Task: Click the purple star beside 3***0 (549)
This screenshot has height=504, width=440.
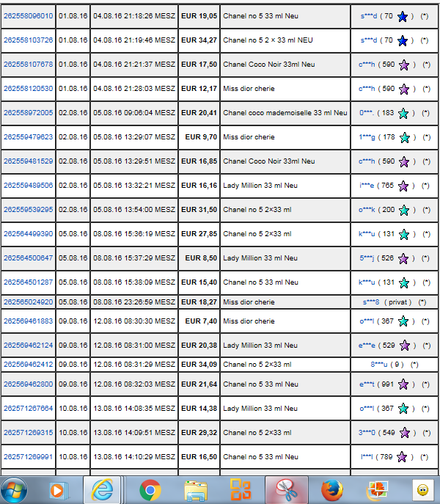Action: 405,433
